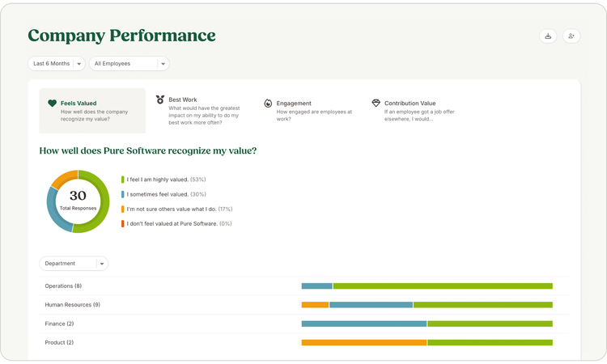Click the Operations (8) department row
607x364 pixels.
(303, 286)
